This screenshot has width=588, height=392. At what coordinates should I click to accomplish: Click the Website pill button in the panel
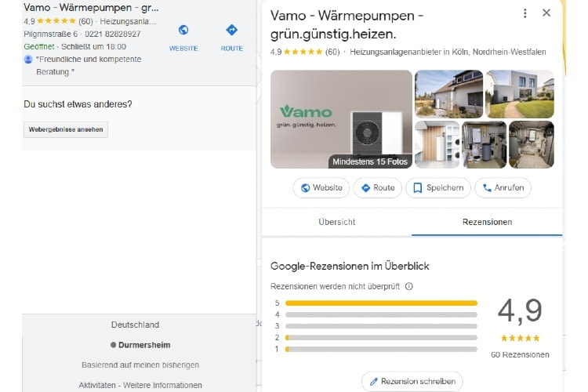pos(321,187)
